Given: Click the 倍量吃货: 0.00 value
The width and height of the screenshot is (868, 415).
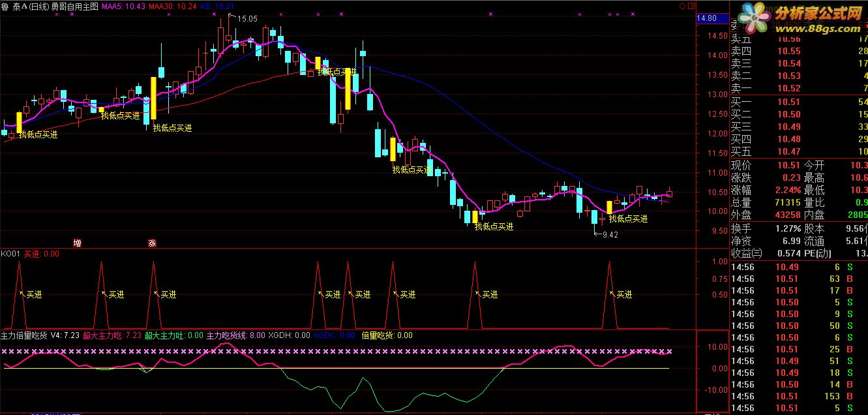Looking at the screenshot, I should tap(387, 335).
